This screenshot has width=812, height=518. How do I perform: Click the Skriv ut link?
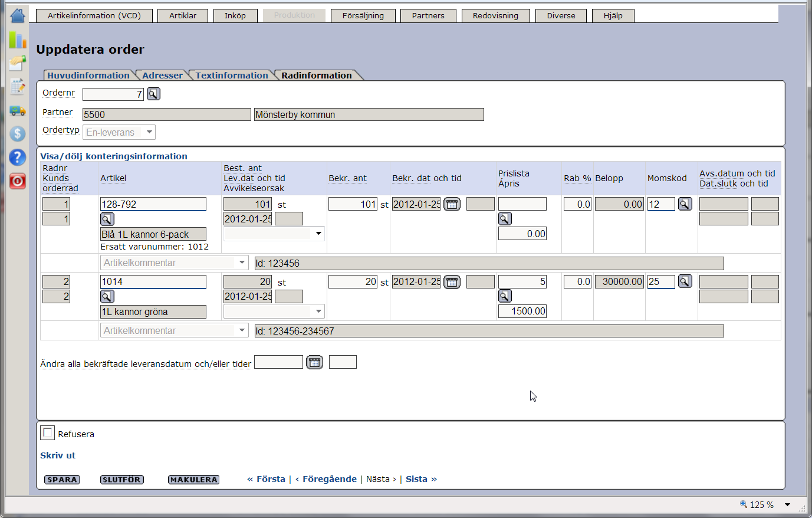coord(58,455)
